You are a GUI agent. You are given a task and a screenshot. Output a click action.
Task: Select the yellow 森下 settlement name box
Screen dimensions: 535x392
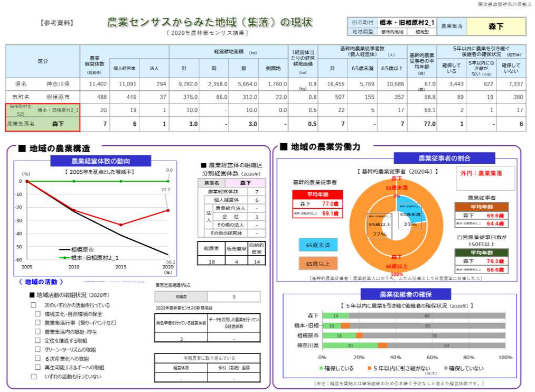pyautogui.click(x=496, y=26)
